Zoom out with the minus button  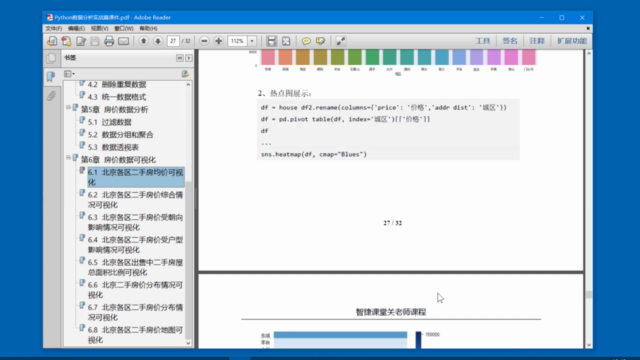(204, 41)
